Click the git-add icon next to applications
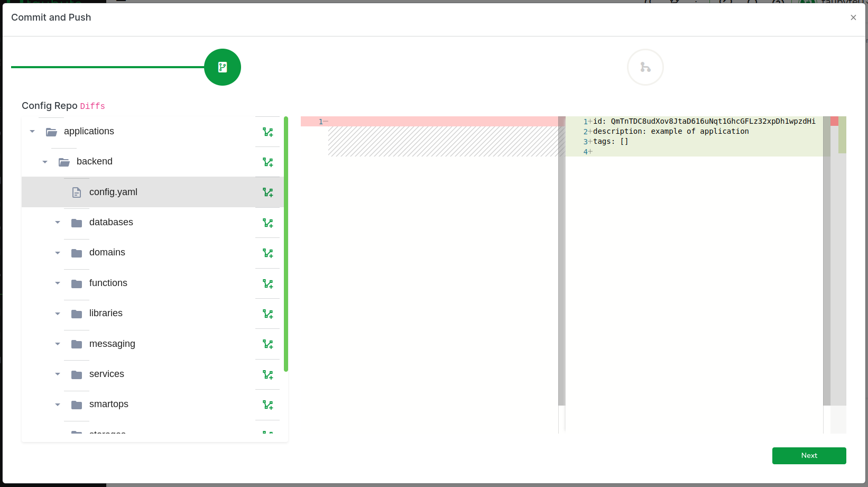Image resolution: width=868 pixels, height=487 pixels. tap(268, 132)
